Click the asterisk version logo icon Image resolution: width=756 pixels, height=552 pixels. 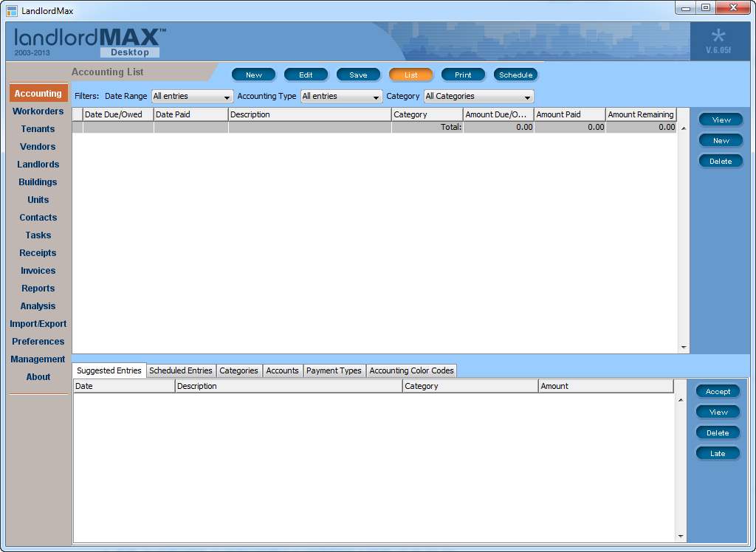click(x=718, y=35)
